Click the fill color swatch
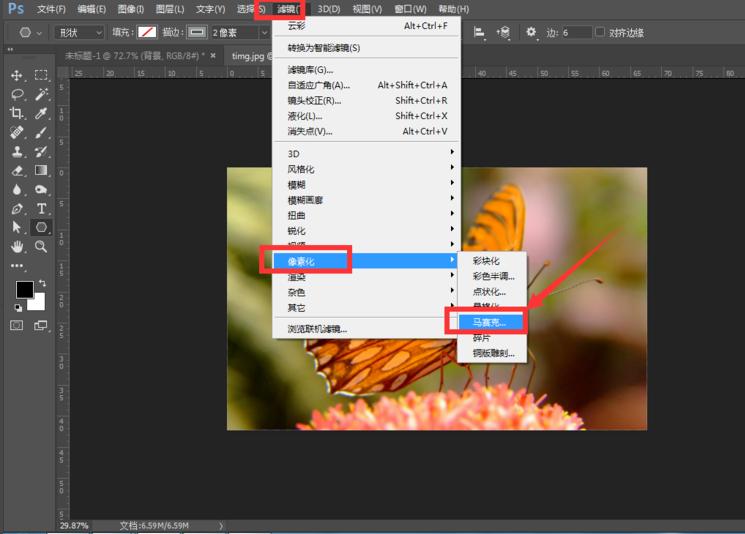 click(147, 32)
